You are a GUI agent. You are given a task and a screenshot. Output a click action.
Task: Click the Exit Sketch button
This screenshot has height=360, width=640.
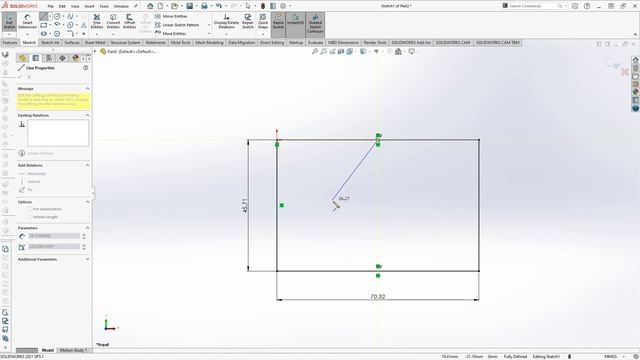pos(9,21)
